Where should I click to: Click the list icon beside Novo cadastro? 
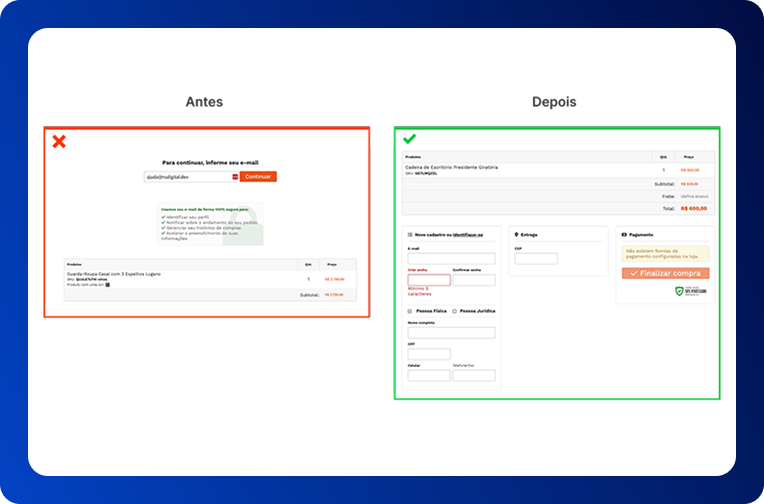click(x=410, y=234)
